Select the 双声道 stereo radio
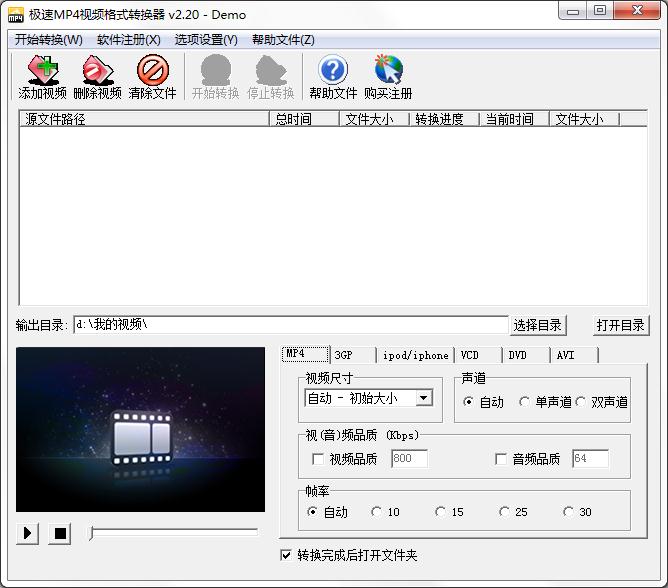 (x=580, y=402)
